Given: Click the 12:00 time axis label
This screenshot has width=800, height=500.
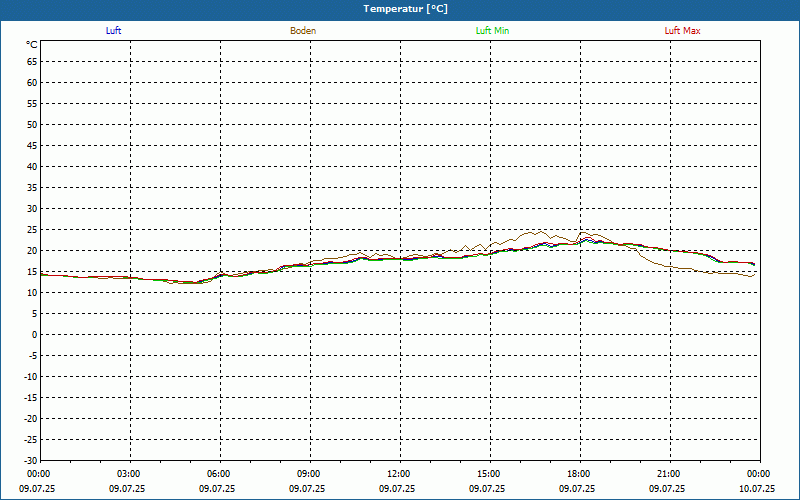Looking at the screenshot, I should [x=398, y=474].
